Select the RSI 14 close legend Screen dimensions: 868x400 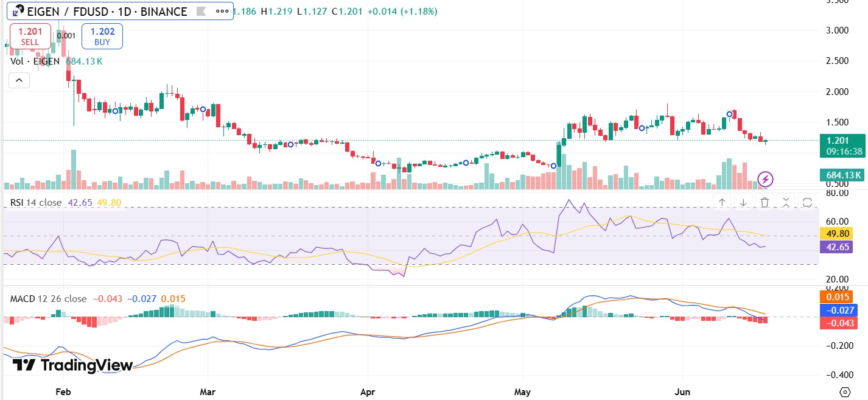(x=35, y=202)
